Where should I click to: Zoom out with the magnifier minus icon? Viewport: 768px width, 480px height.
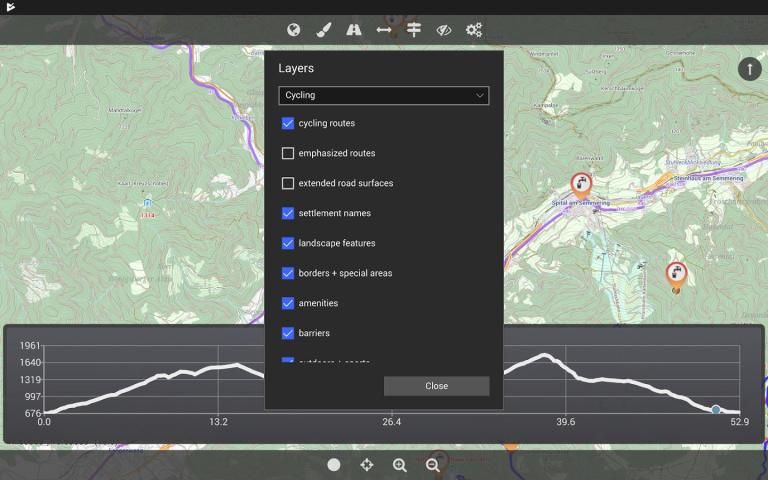(x=432, y=465)
